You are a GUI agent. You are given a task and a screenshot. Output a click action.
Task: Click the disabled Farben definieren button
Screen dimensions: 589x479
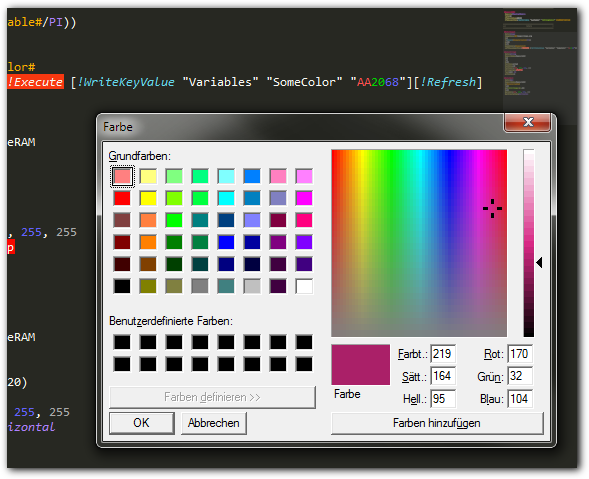click(212, 397)
